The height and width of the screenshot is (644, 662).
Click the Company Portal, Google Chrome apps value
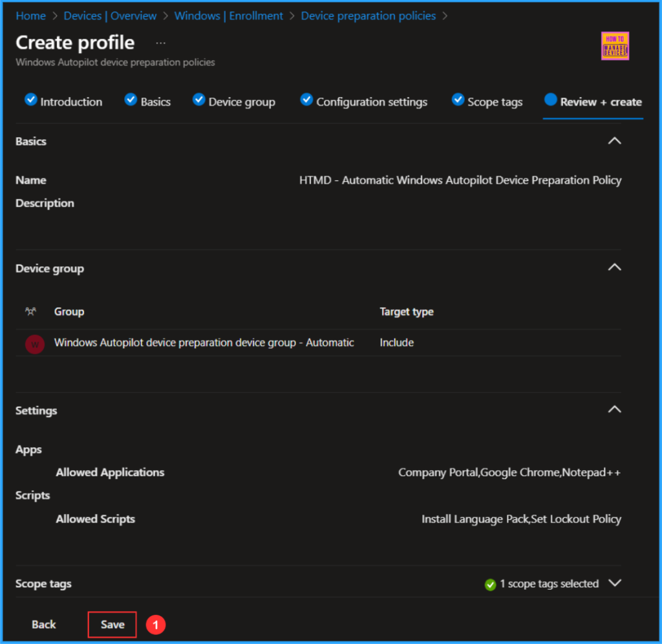pos(509,472)
